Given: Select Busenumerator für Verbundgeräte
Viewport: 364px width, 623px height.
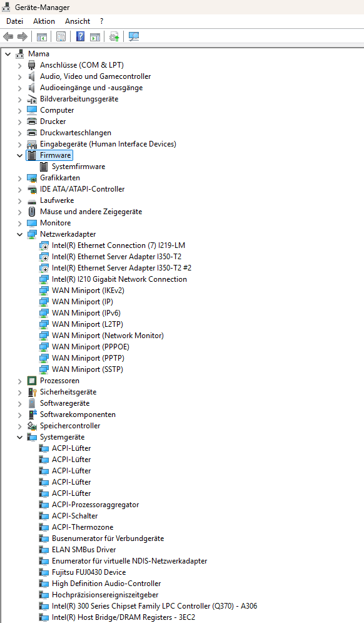Looking at the screenshot, I should [108, 538].
